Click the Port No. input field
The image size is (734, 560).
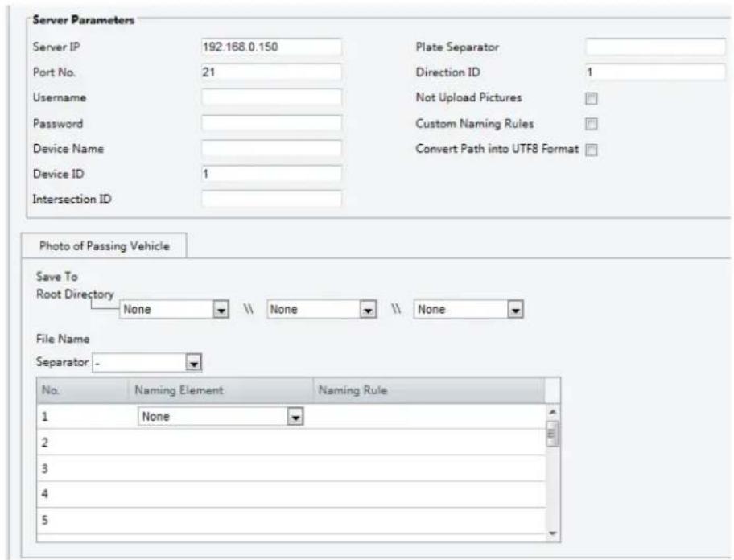pyautogui.click(x=271, y=72)
